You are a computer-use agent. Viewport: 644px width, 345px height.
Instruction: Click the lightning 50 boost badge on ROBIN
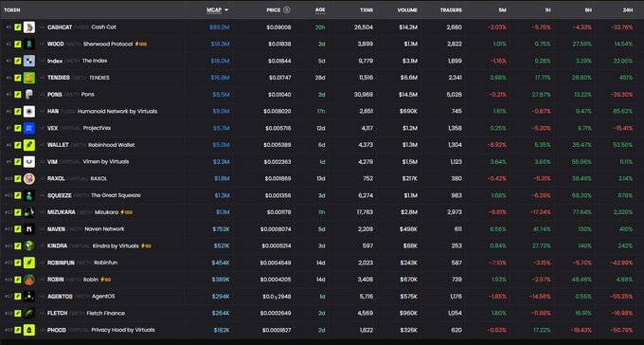tap(105, 280)
